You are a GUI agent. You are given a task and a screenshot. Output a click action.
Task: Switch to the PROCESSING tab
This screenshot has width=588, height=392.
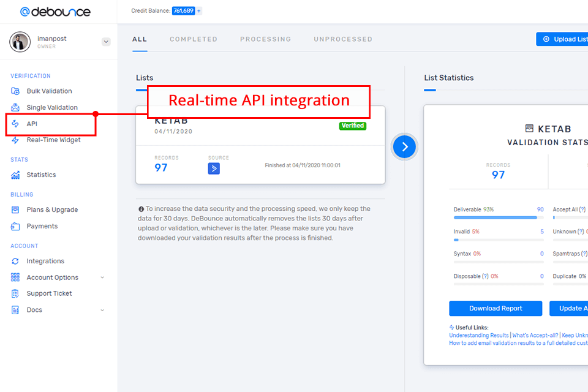coord(265,39)
